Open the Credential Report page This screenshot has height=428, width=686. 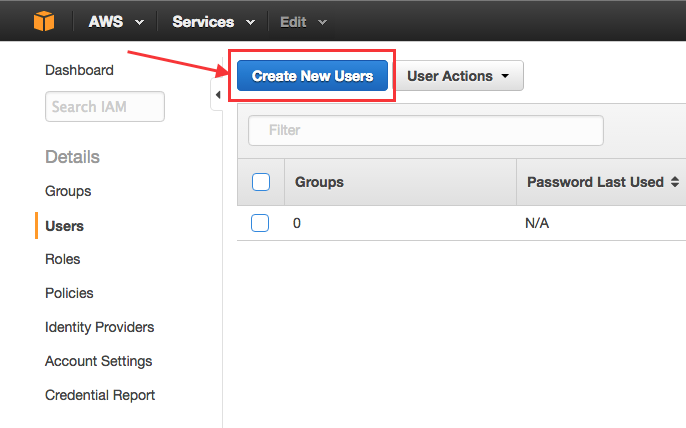[100, 395]
